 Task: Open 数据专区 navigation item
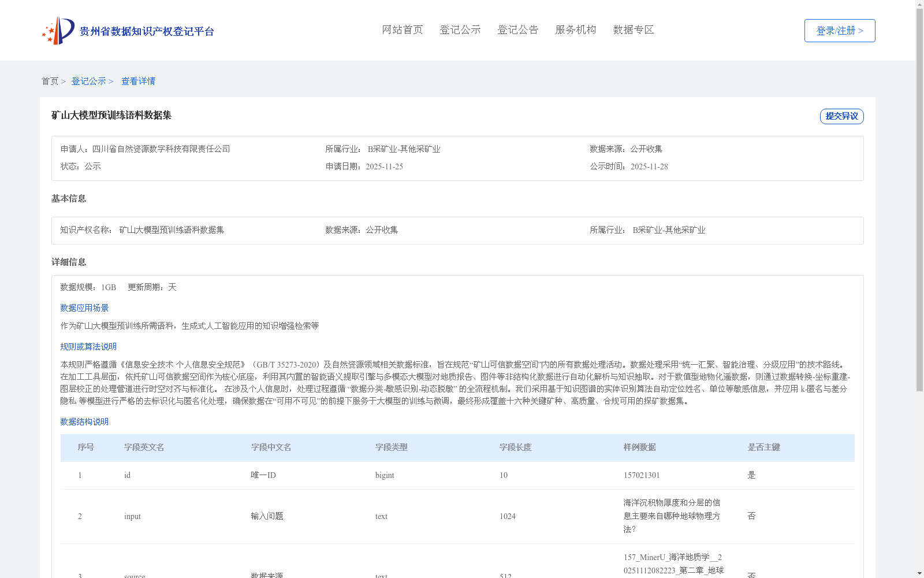[634, 29]
